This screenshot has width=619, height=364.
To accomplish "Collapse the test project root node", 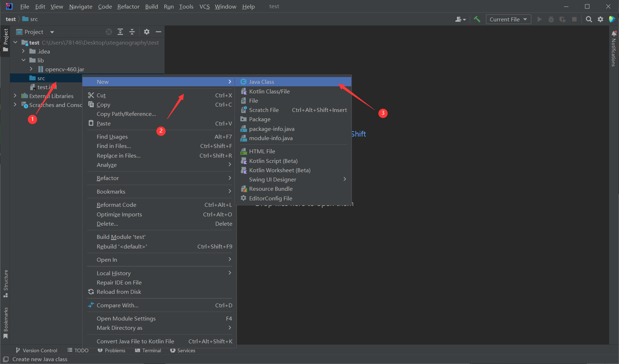I will tap(15, 42).
